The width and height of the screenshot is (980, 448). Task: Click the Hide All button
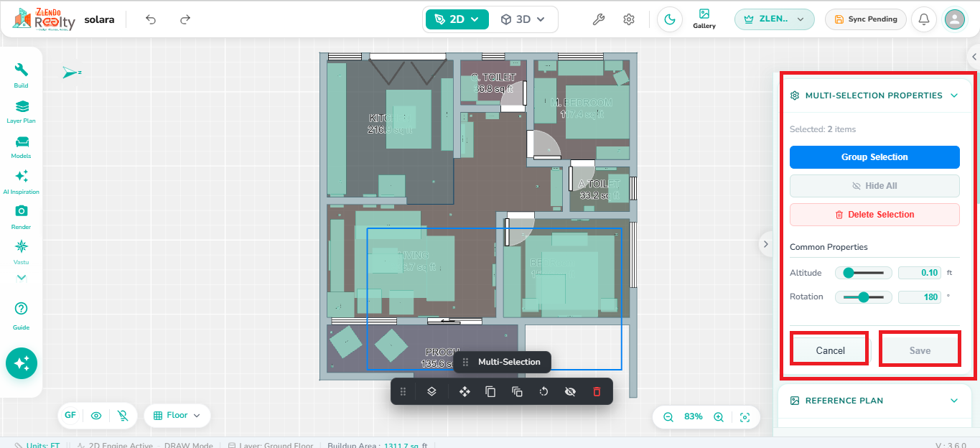tap(874, 186)
